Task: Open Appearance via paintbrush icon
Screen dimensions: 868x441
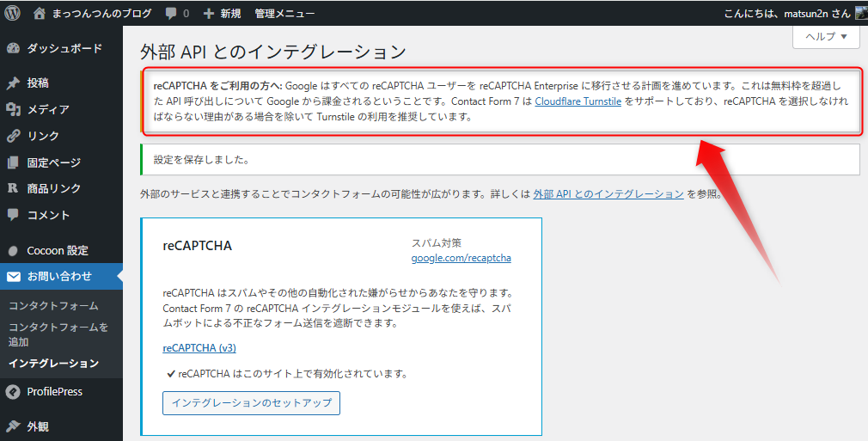Action: (13, 426)
